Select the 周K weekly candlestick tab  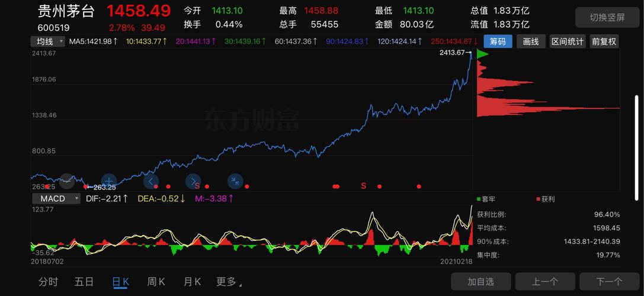coord(156,282)
